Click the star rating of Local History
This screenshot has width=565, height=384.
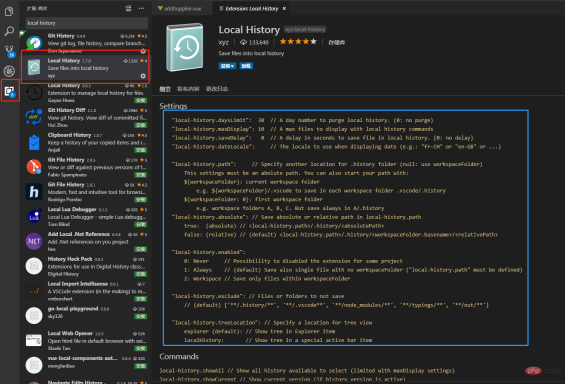click(x=298, y=42)
